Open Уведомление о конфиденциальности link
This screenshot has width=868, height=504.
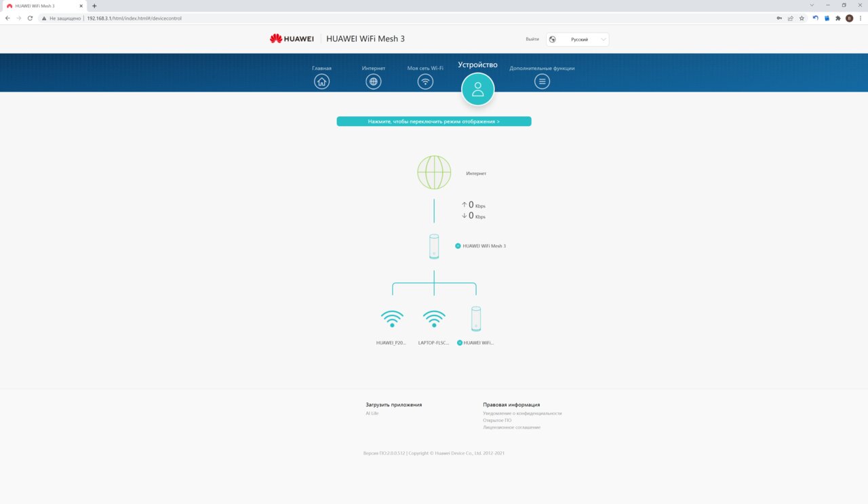pos(522,413)
